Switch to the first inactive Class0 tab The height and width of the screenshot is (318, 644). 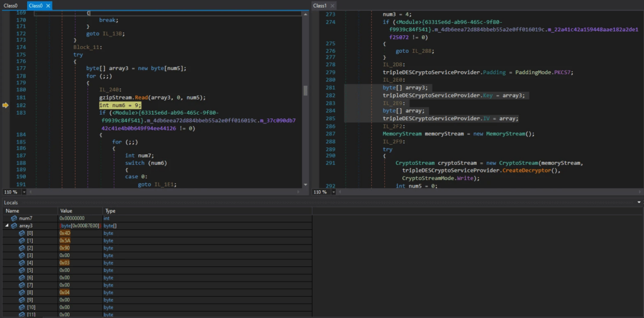pyautogui.click(x=11, y=6)
